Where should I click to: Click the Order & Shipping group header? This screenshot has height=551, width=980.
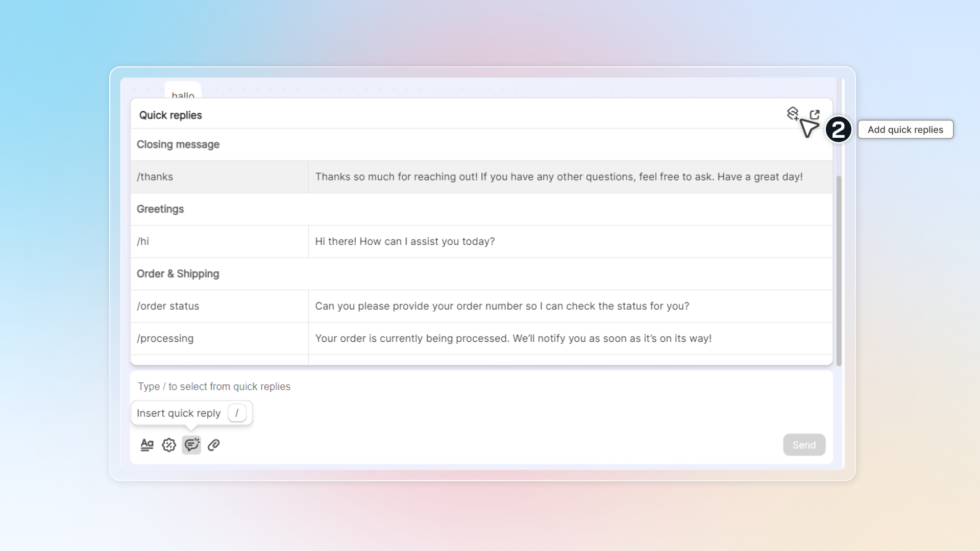tap(178, 274)
